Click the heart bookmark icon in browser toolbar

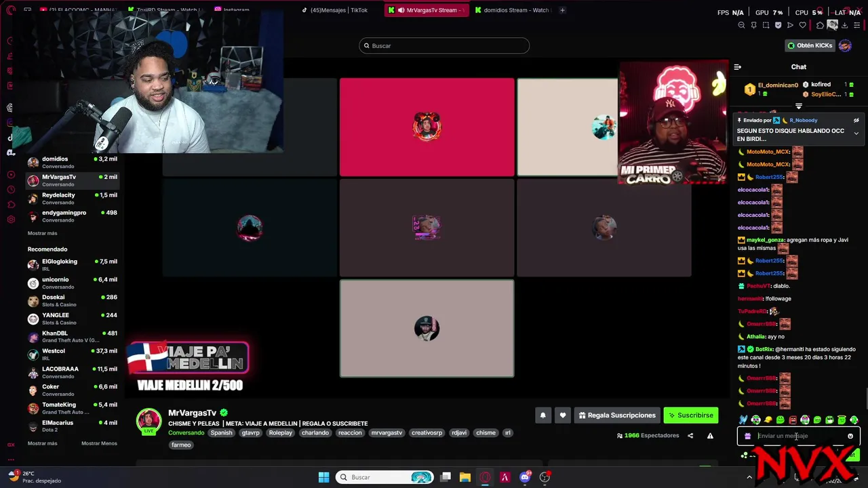(803, 25)
